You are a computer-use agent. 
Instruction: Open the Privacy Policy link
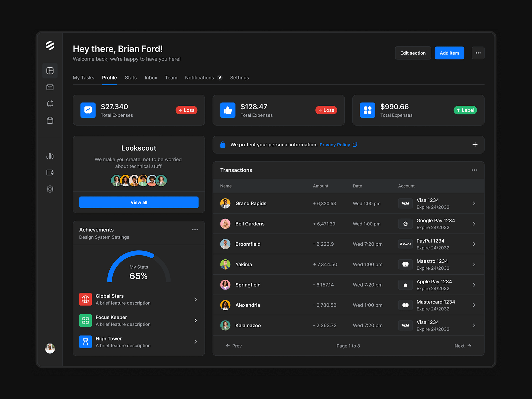pos(334,145)
